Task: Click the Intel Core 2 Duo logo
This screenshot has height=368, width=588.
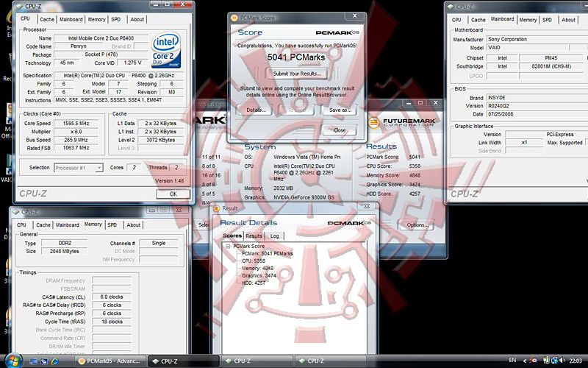Action: point(166,51)
